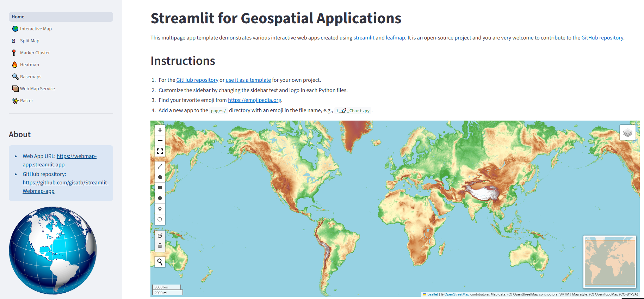
Task: Open the map search magnifier
Action: 160,262
